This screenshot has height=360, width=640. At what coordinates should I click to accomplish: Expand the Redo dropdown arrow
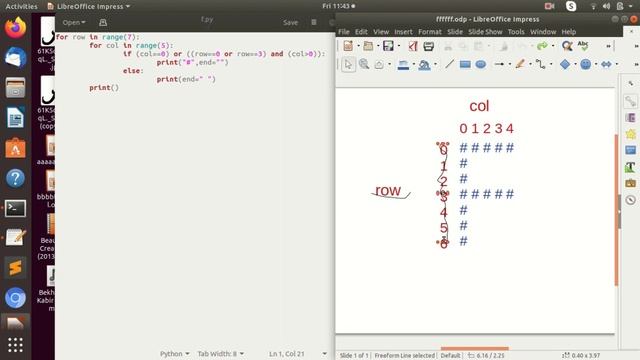click(x=553, y=46)
